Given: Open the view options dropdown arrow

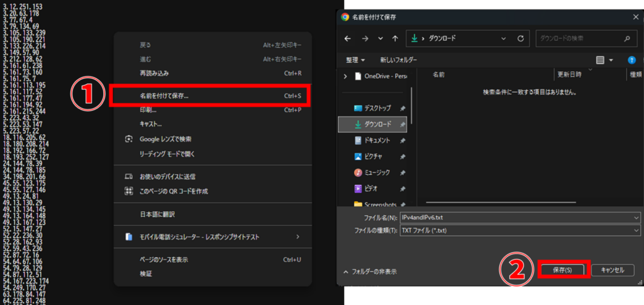Looking at the screenshot, I should tap(611, 60).
